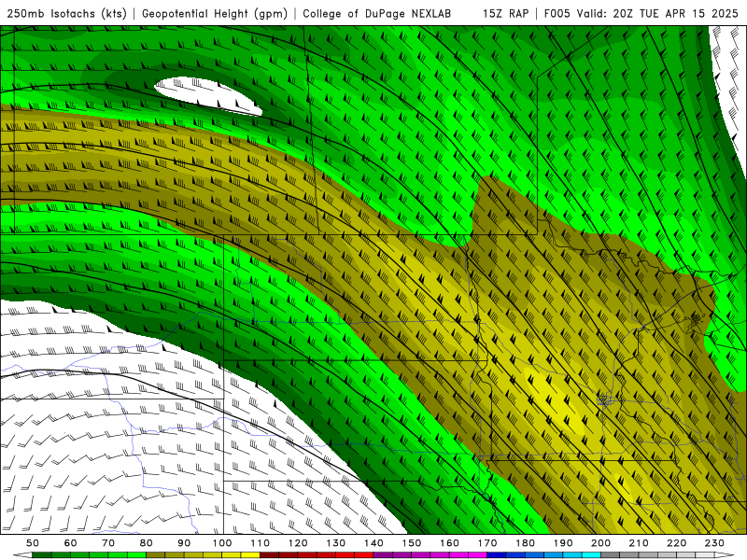Click the '15Z RAP' model run text
The height and width of the screenshot is (560, 747).
click(x=506, y=13)
